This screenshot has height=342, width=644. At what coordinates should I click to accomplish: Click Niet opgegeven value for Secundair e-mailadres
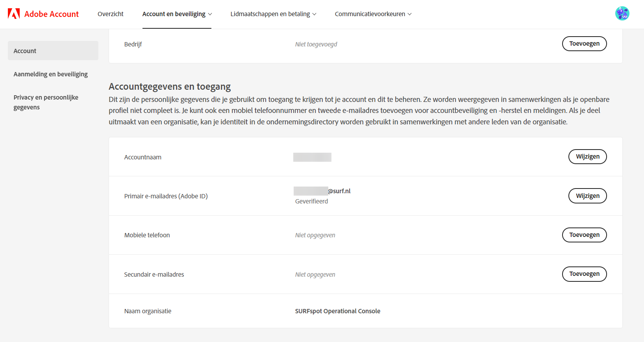click(x=315, y=274)
